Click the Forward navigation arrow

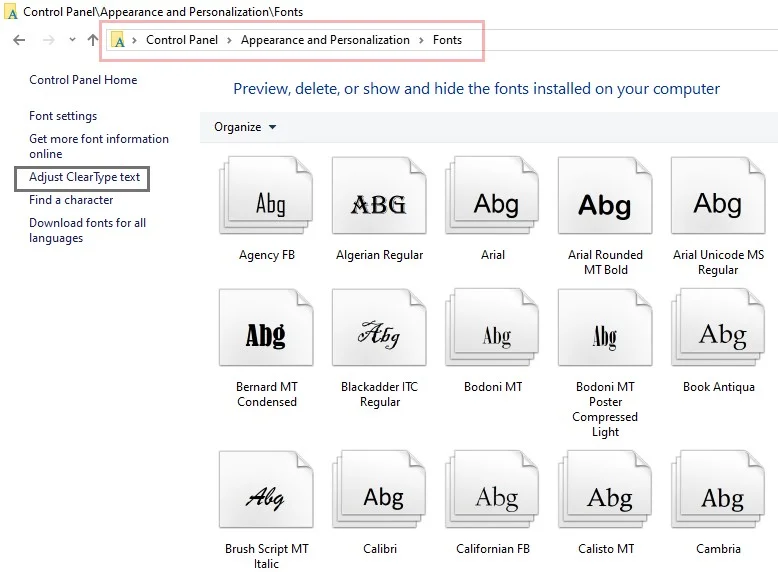point(49,40)
